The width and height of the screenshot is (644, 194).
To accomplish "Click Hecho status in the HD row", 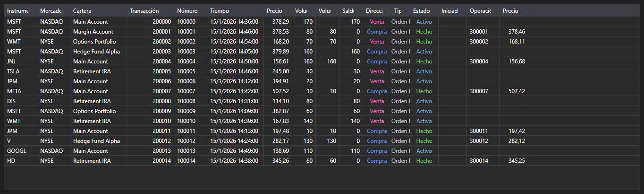I will point(424,161).
